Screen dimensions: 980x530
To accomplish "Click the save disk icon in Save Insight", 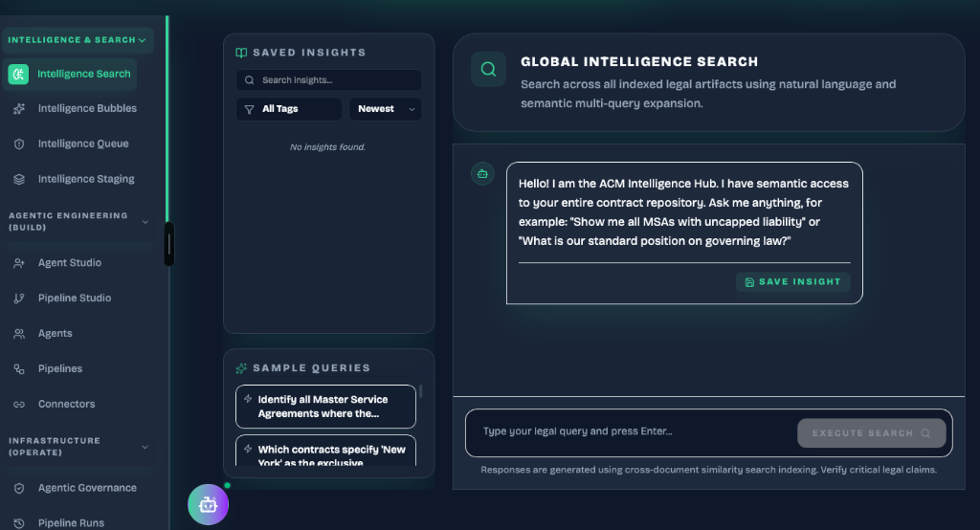I will (749, 282).
